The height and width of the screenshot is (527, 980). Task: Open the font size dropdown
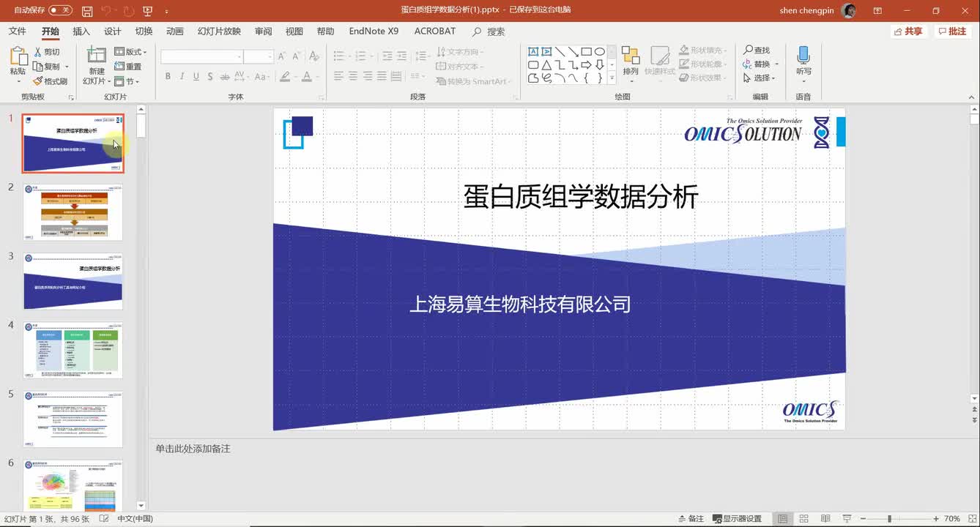pos(270,57)
